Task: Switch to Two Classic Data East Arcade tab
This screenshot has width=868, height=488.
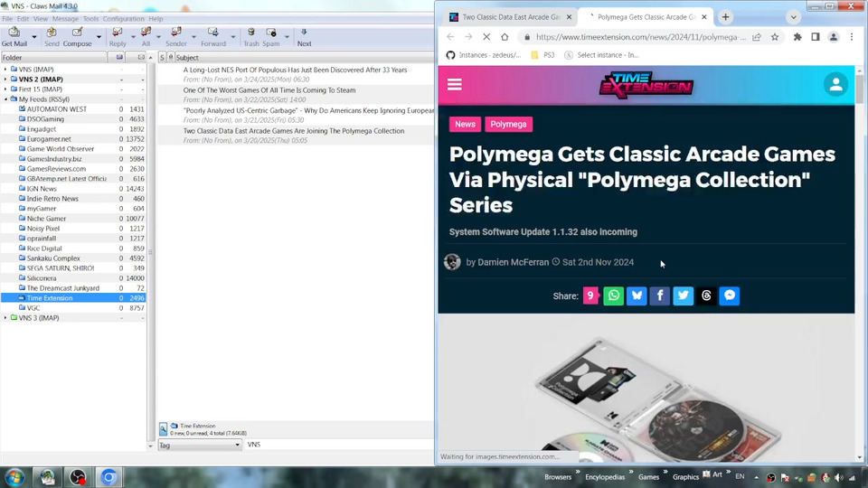Action: [510, 17]
